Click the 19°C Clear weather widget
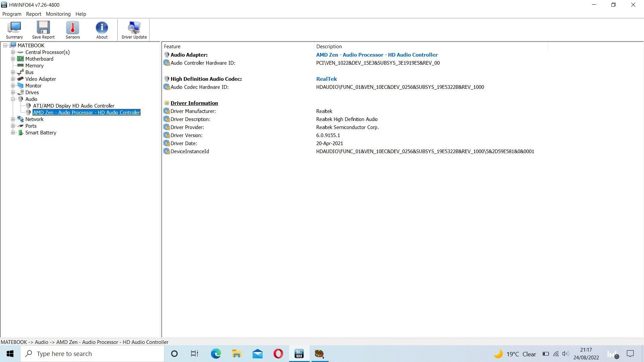 coord(515,354)
